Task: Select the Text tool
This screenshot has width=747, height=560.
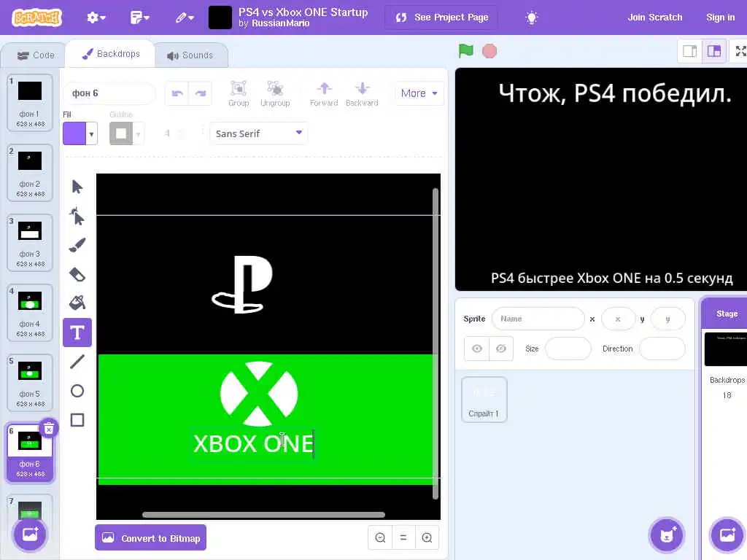Action: click(77, 332)
